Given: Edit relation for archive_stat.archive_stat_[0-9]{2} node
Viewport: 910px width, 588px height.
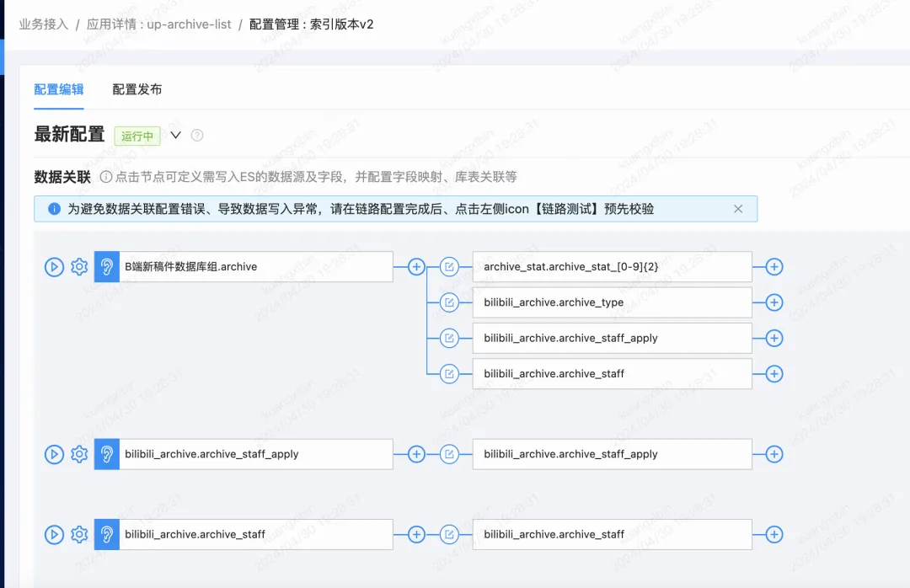Looking at the screenshot, I should click(x=449, y=267).
